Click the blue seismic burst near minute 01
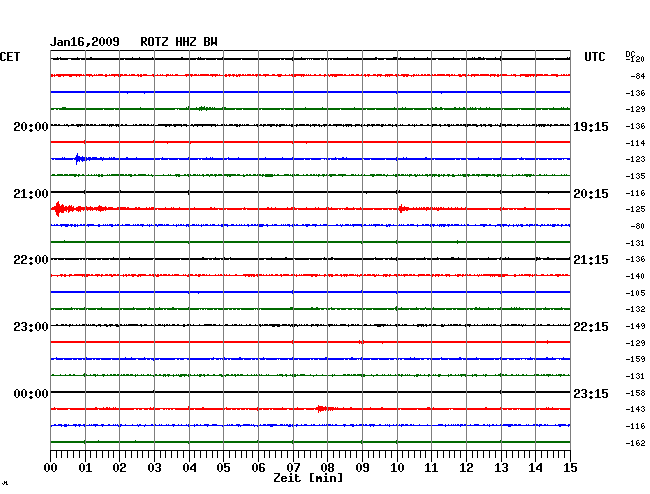 [x=80, y=158]
